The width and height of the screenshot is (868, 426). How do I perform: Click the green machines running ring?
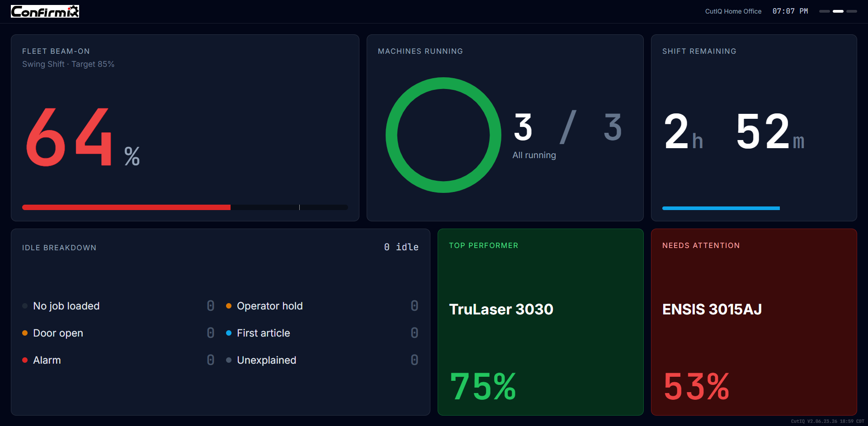(x=443, y=135)
